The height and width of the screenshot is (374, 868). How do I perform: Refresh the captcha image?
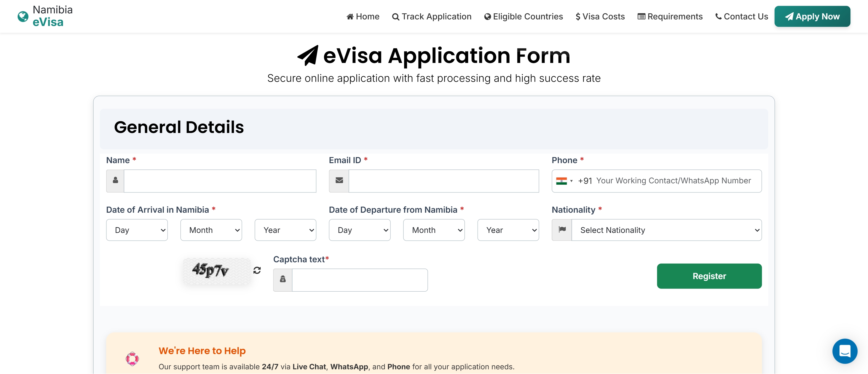pos(257,270)
